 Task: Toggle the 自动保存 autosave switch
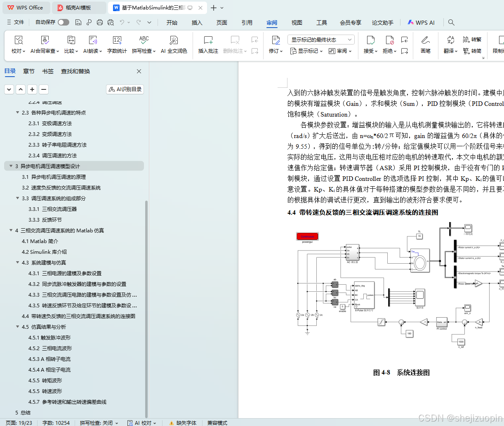click(64, 22)
